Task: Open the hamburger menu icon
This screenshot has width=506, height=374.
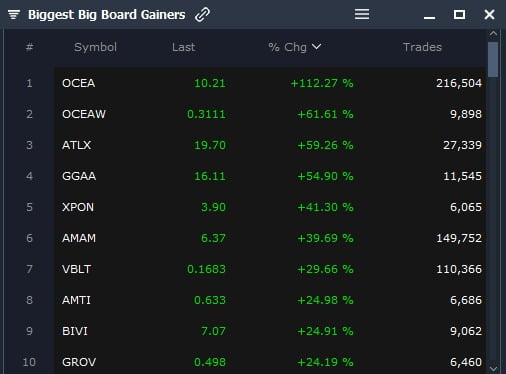Action: click(x=362, y=14)
